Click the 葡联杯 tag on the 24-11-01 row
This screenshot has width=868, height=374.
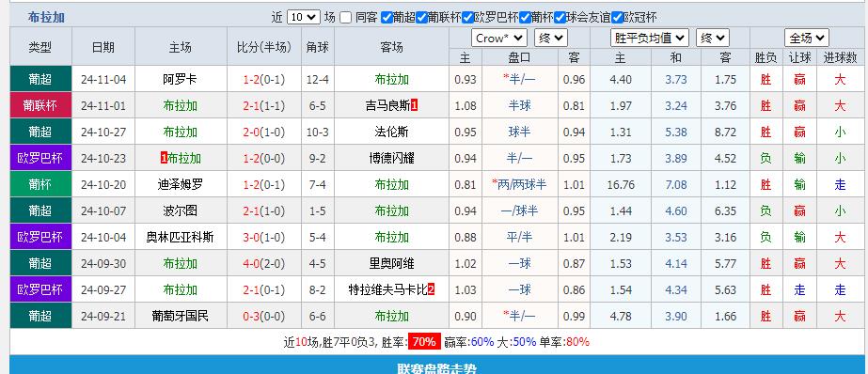coord(40,105)
